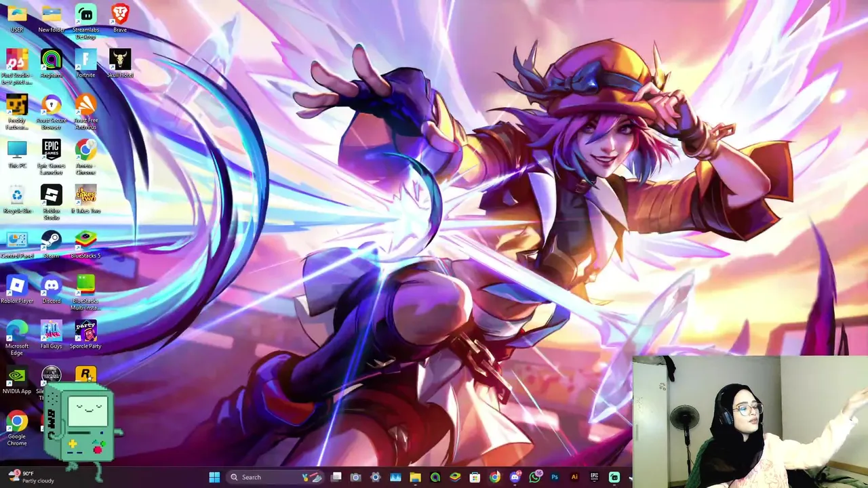Viewport: 868px width, 488px height.
Task: Open the weather widget showing Partly cloudy
Action: (33, 477)
